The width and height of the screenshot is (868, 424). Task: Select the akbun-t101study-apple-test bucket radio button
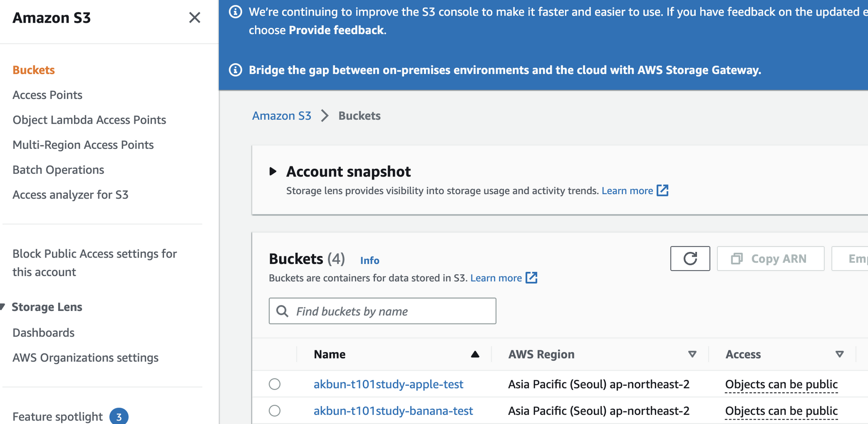(x=275, y=384)
